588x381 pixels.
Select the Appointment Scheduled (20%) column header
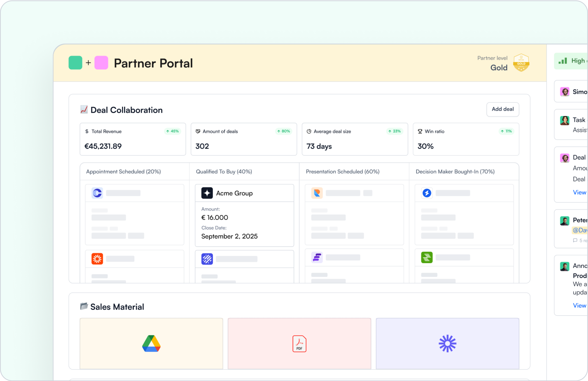click(123, 171)
